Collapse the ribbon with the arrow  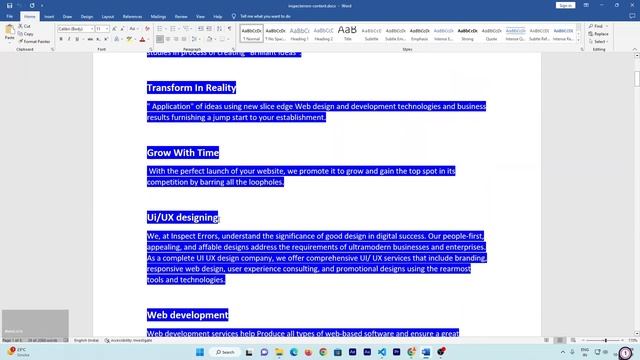[x=634, y=49]
